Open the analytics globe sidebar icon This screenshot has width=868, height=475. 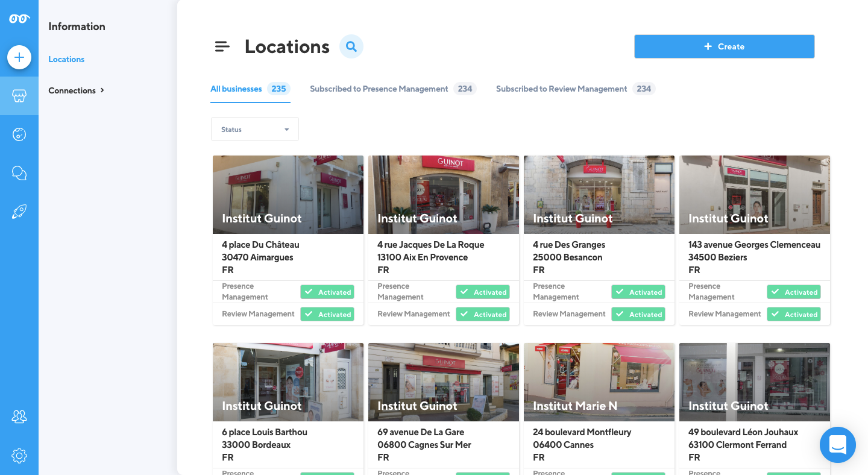coord(19,134)
